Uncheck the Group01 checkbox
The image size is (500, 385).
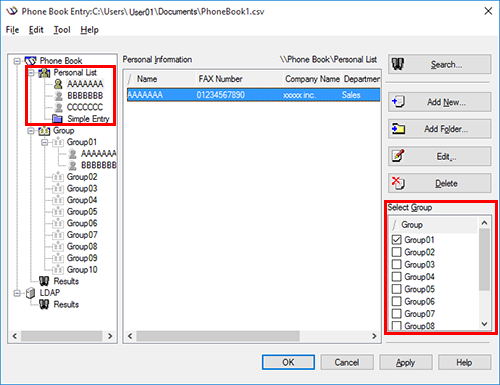click(396, 240)
